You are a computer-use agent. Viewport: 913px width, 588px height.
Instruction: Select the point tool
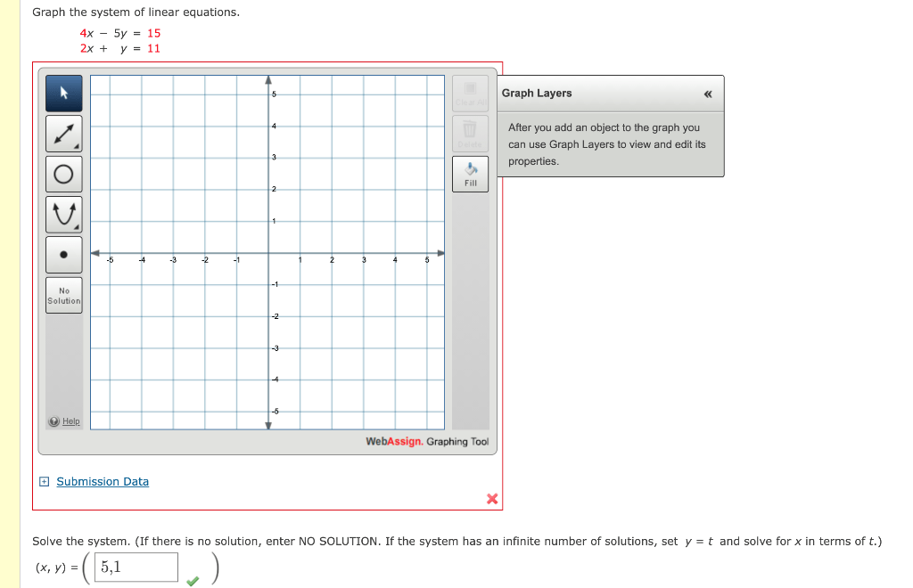(63, 254)
